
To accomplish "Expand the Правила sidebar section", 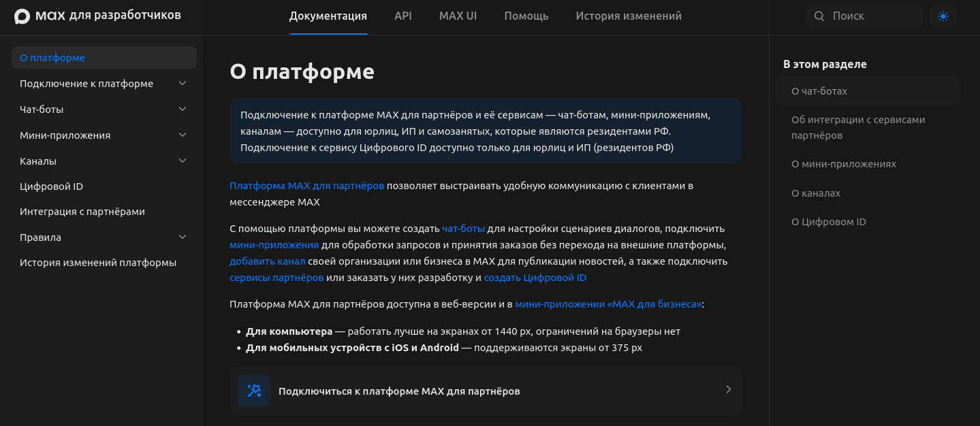I will coord(183,237).
